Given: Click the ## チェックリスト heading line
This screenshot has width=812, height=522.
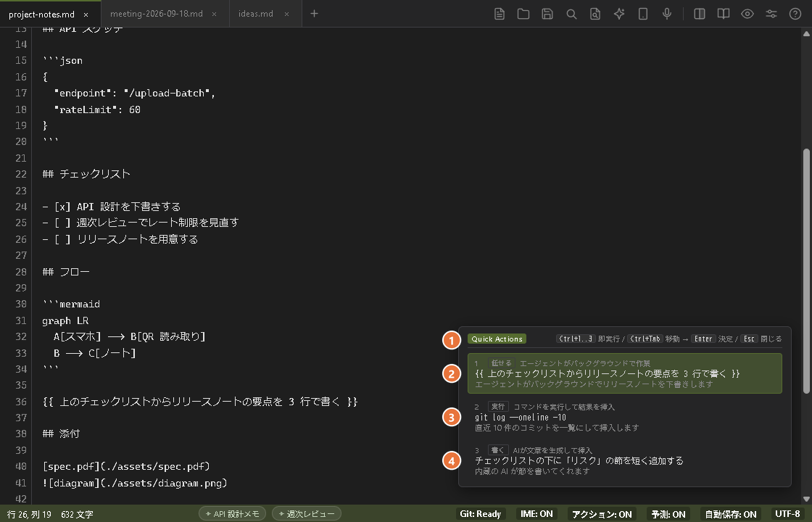Looking at the screenshot, I should click(x=86, y=174).
